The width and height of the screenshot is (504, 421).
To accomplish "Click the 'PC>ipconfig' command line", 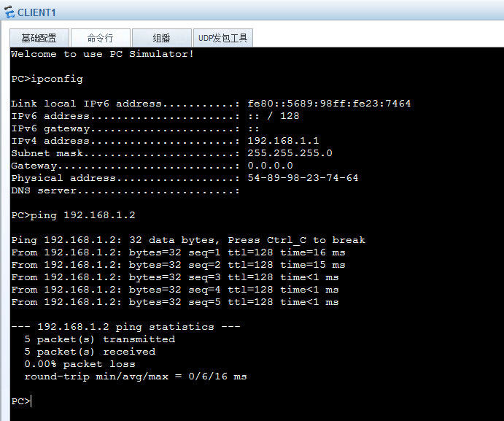I will (x=47, y=79).
